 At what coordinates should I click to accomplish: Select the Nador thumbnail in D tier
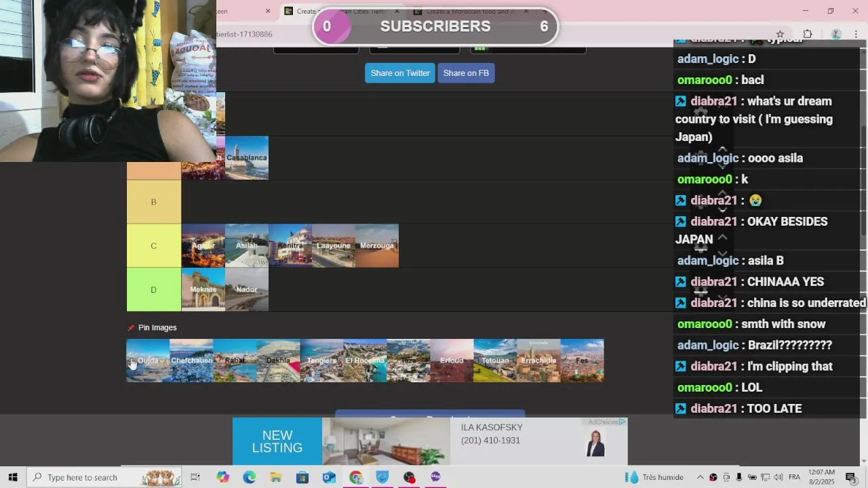click(x=247, y=289)
